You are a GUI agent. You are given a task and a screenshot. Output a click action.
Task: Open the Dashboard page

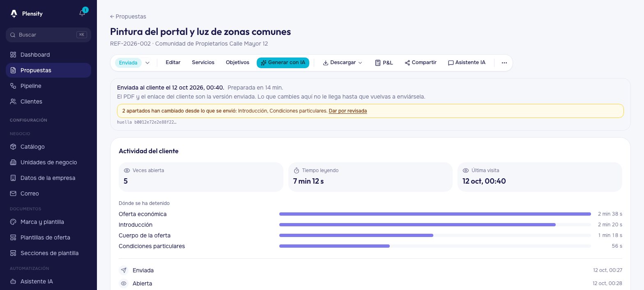[48, 55]
